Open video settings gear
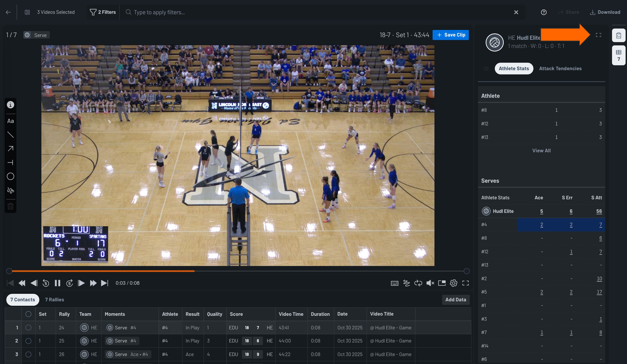The image size is (627, 364). click(454, 283)
